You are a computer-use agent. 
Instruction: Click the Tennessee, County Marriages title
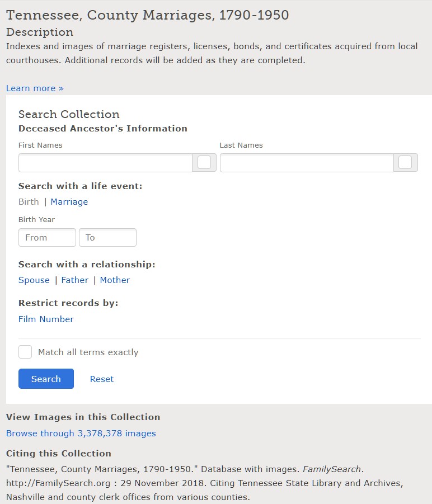147,15
